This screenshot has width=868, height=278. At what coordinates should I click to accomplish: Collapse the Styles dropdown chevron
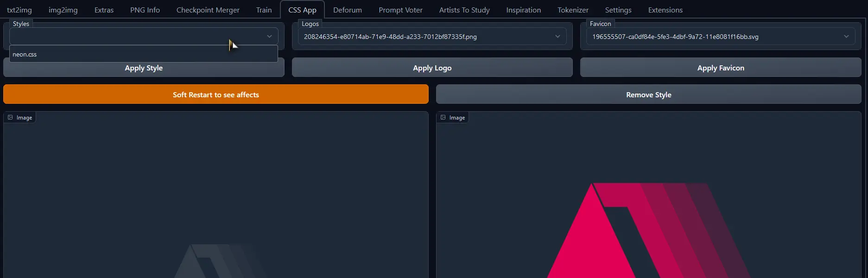pyautogui.click(x=269, y=36)
